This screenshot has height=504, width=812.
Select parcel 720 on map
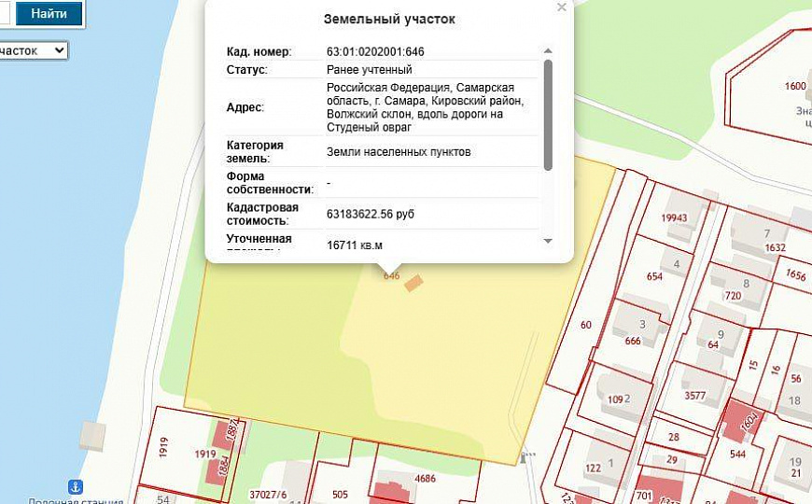(734, 296)
